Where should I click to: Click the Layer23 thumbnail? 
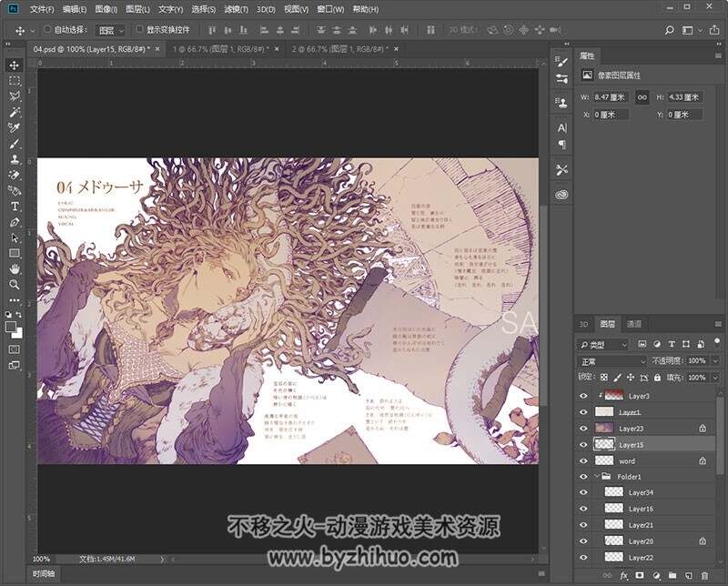(x=604, y=428)
